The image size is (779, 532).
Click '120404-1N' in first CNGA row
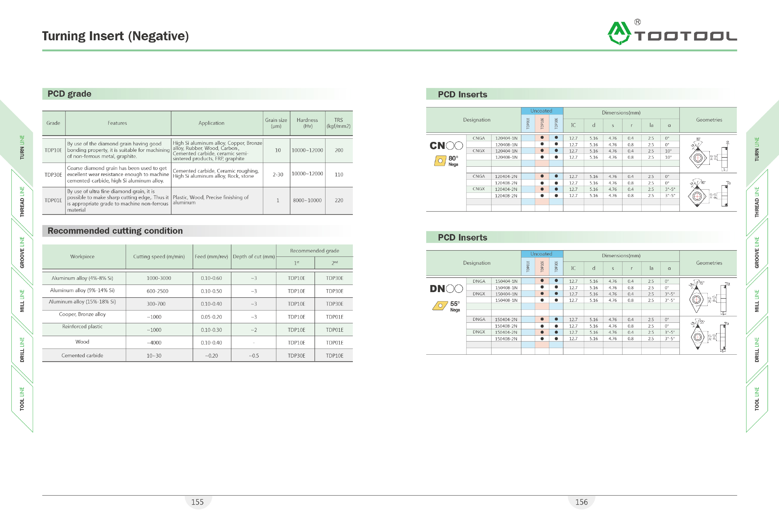tap(506, 138)
